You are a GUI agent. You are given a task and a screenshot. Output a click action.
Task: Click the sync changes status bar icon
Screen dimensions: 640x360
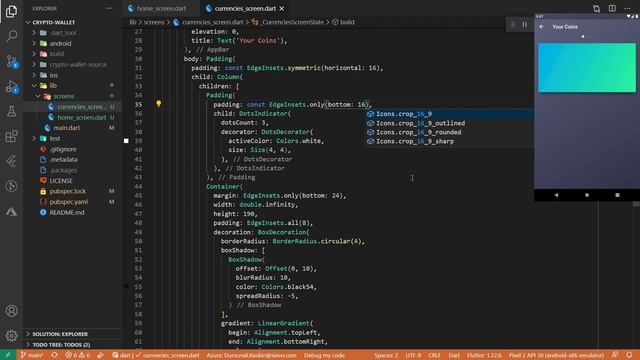(54, 355)
